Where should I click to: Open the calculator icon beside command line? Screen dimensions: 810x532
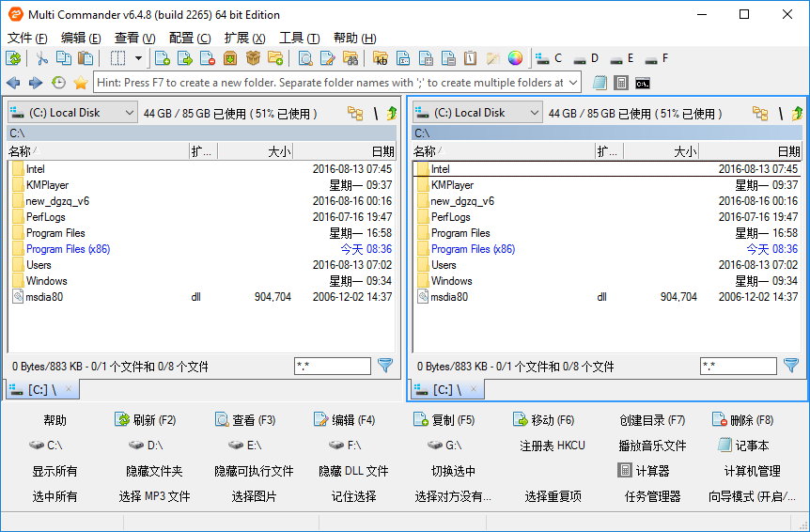pos(621,83)
